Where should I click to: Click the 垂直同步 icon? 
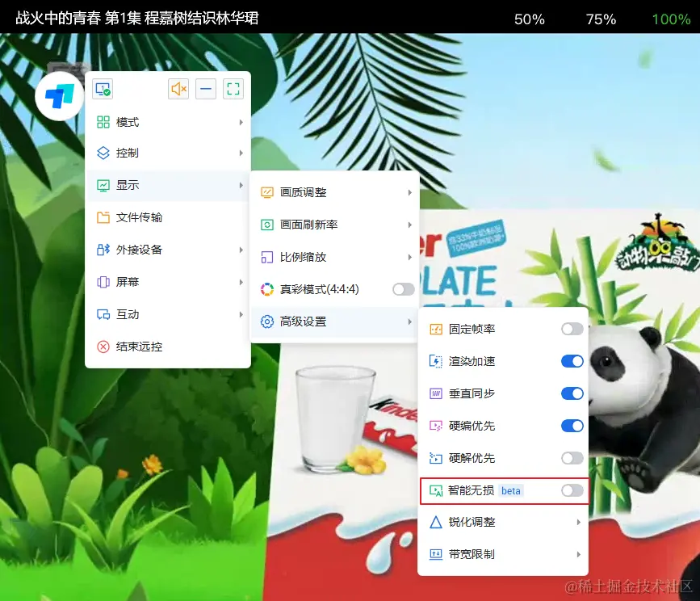coord(436,393)
